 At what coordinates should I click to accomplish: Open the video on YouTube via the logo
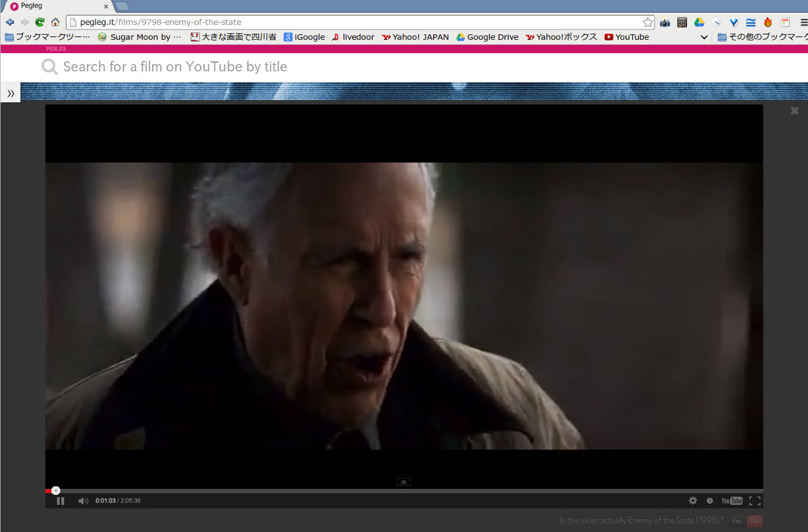tap(732, 500)
